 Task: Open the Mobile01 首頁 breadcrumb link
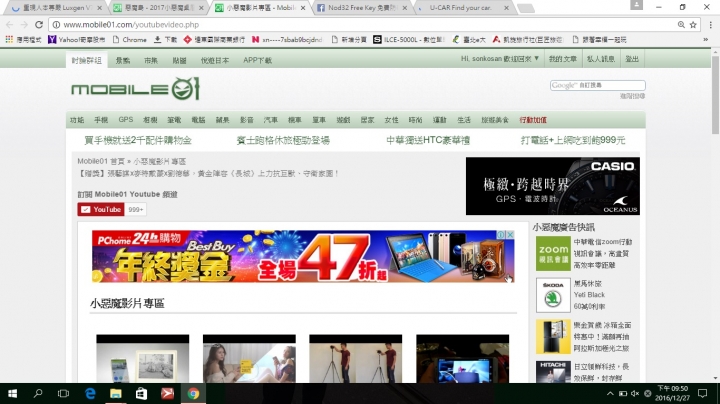point(101,161)
